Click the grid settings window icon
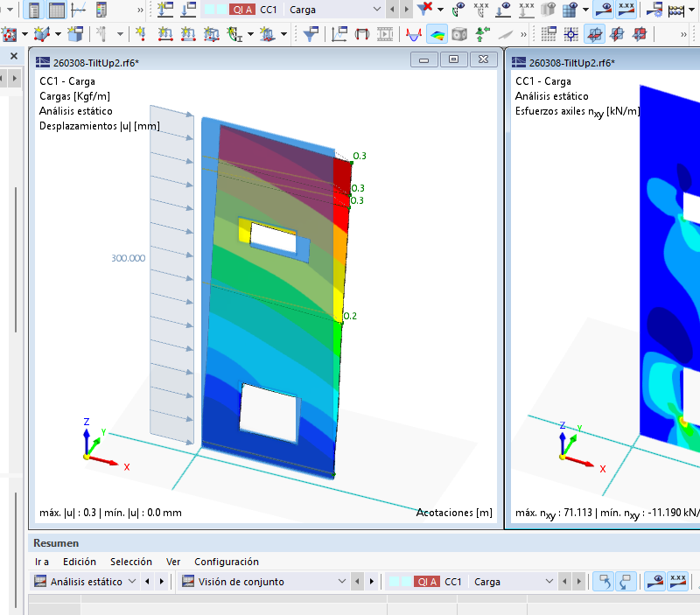Image resolution: width=700 pixels, height=615 pixels. tap(549, 34)
